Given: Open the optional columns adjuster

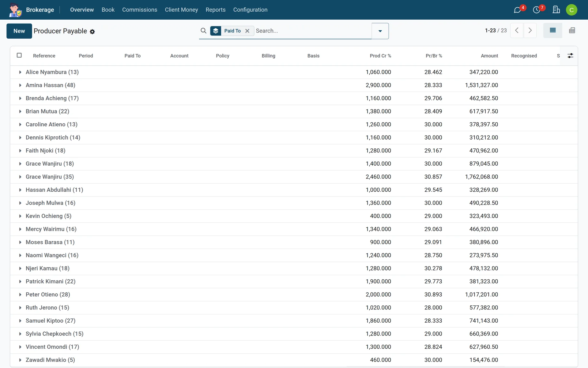Looking at the screenshot, I should (570, 56).
